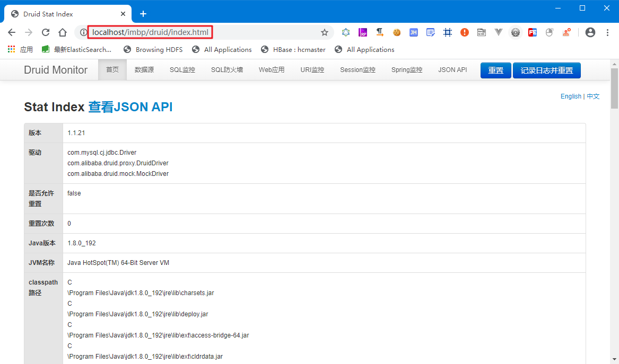Select the deploy.jar classpath line

[138, 314]
